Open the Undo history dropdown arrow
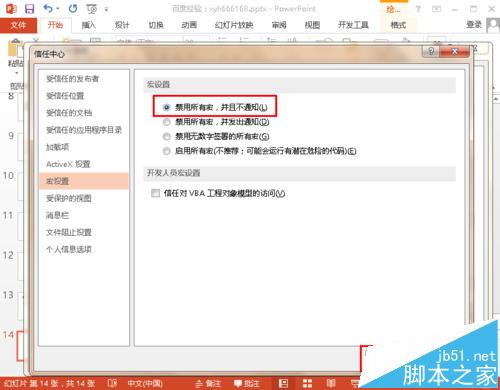 point(58,9)
